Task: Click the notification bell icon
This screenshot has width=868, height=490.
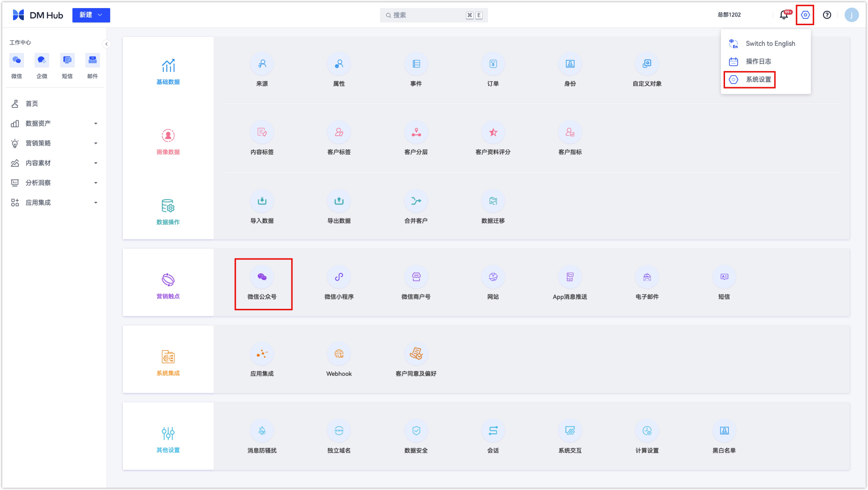Action: [784, 15]
